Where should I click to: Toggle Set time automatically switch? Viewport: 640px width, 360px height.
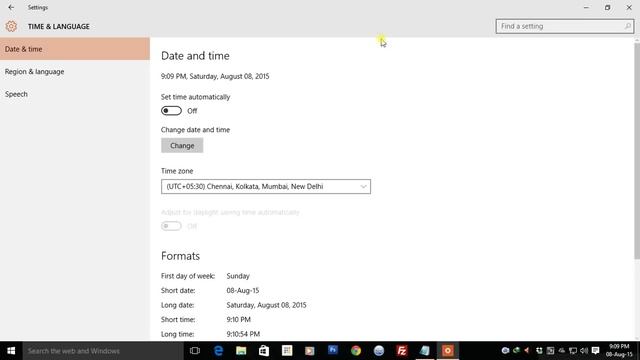tap(171, 111)
